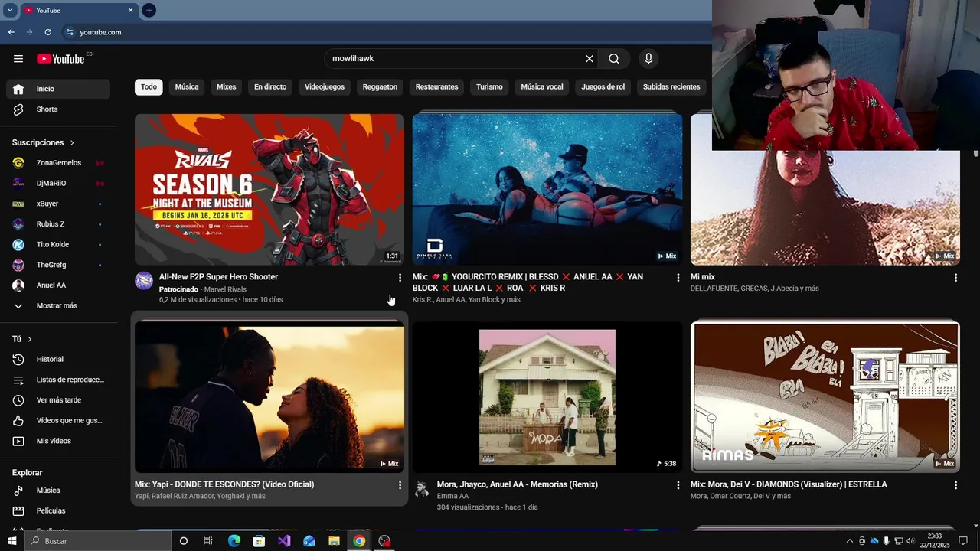Reload the page in Chrome
The image size is (980, 551).
[47, 32]
